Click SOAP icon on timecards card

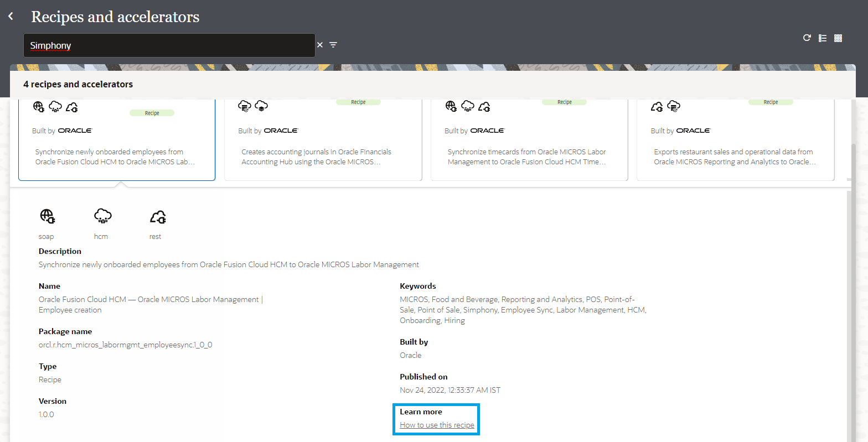pyautogui.click(x=451, y=106)
